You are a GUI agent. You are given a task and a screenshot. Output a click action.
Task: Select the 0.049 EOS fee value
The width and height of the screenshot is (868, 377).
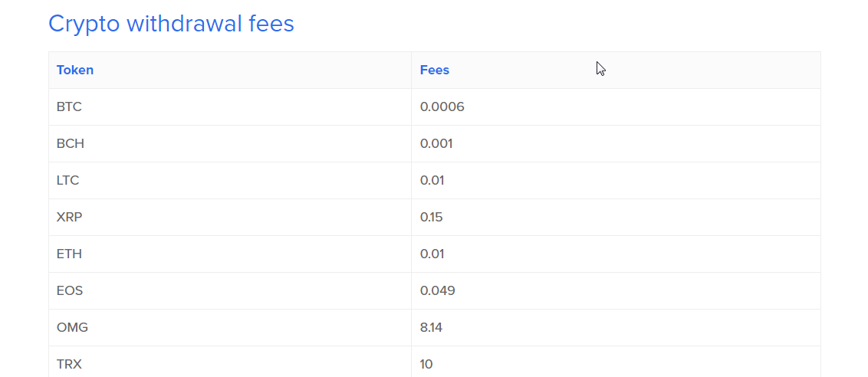(437, 290)
